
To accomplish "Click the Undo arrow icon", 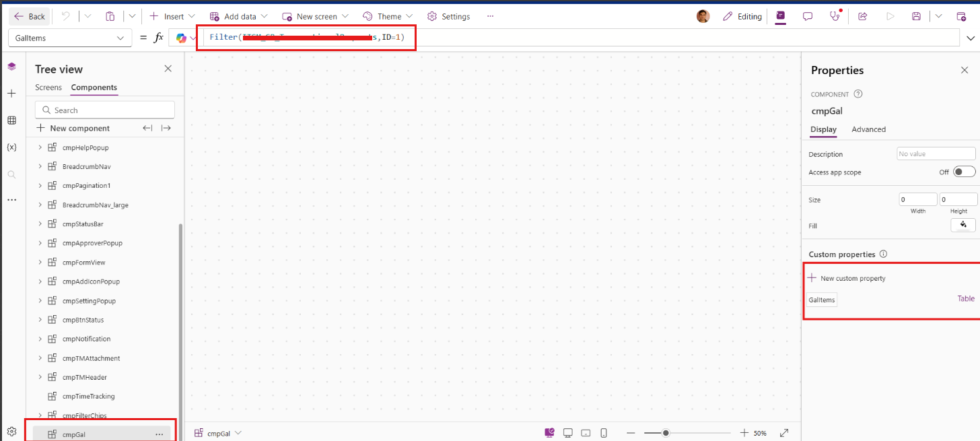I will (x=65, y=16).
